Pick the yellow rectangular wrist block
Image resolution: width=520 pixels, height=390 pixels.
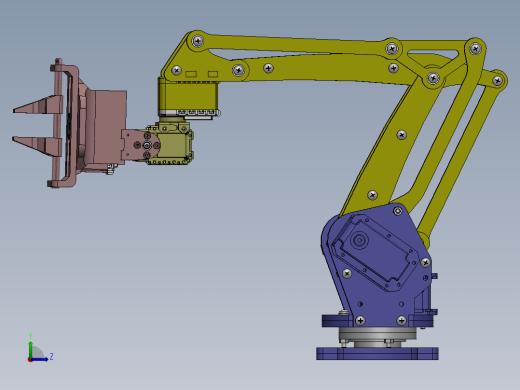[188, 95]
